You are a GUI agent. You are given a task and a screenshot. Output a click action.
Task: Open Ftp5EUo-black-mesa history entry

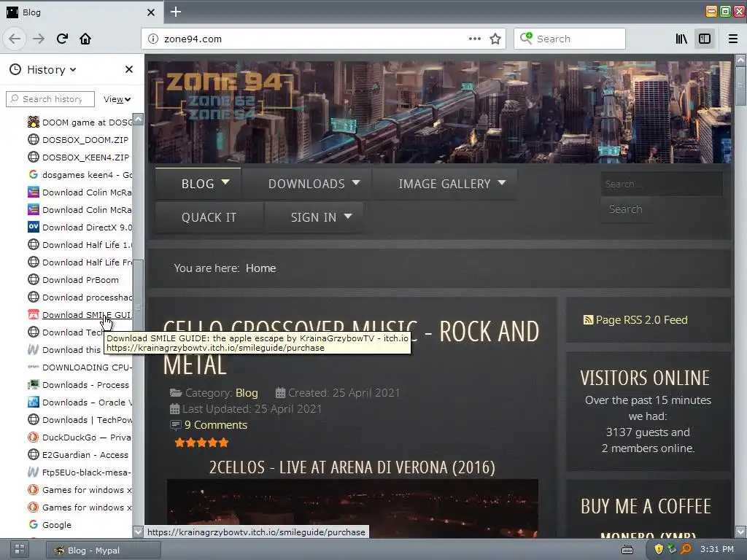[x=80, y=472]
